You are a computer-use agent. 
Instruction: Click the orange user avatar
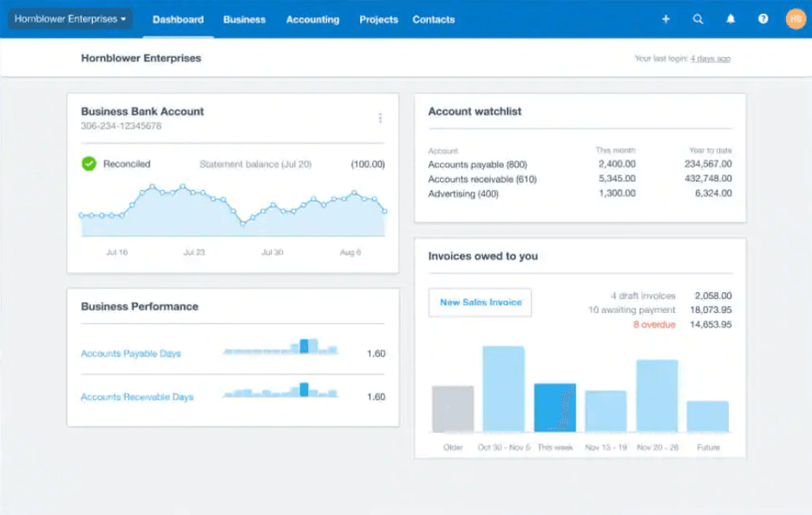pyautogui.click(x=795, y=18)
